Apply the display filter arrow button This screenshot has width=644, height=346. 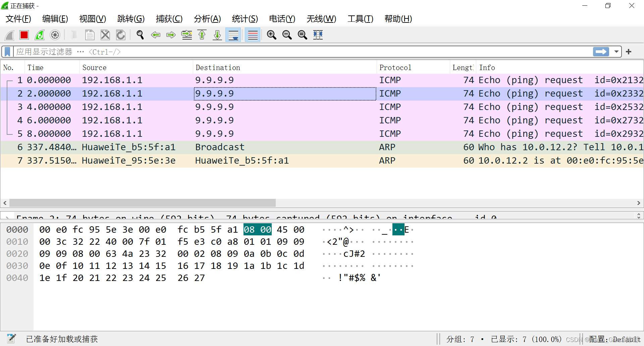pyautogui.click(x=601, y=52)
